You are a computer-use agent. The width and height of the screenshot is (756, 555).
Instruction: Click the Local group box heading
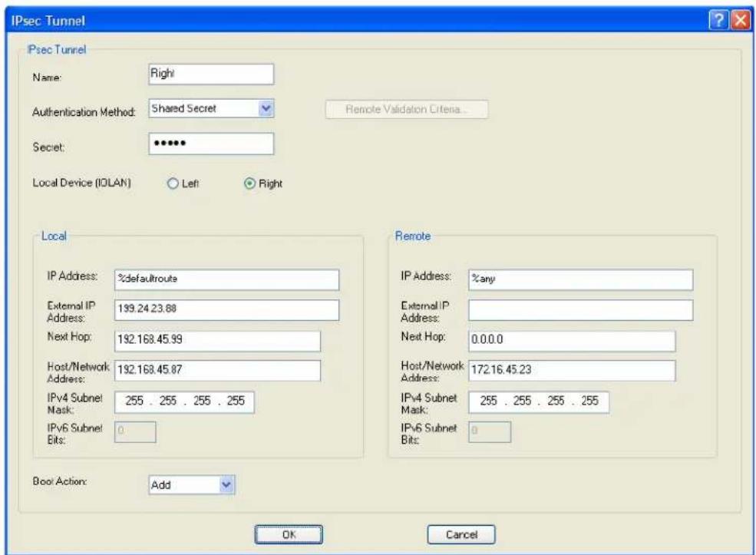(54, 236)
